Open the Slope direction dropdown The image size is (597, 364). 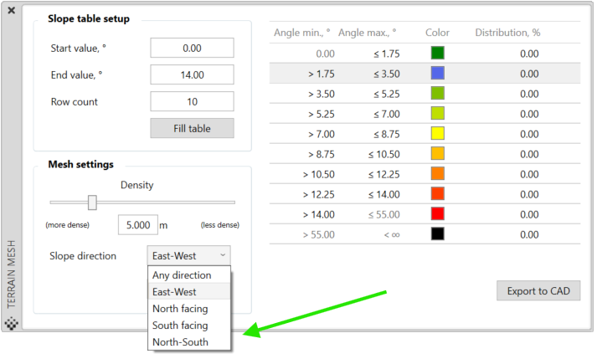click(188, 256)
